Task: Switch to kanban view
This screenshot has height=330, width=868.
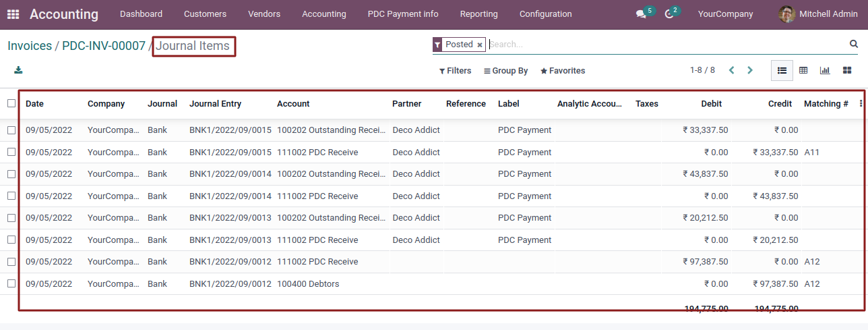Action: click(x=847, y=70)
